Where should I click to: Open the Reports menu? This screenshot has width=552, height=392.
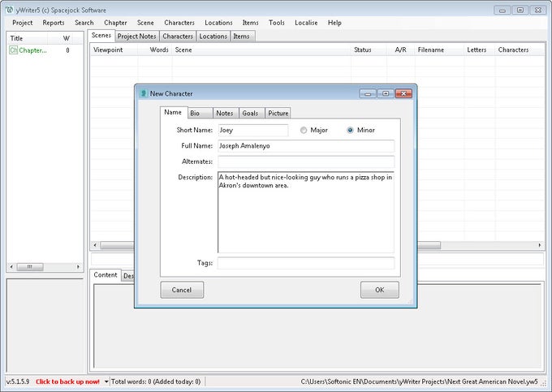tap(54, 23)
